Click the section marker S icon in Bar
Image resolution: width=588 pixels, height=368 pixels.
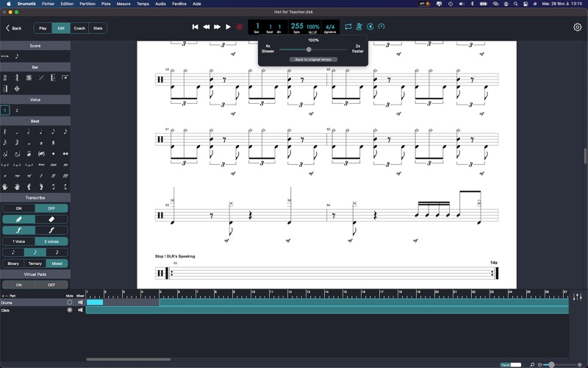[29, 78]
